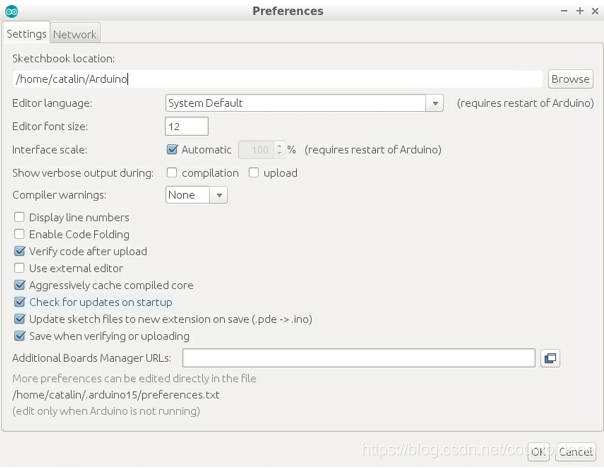Open the Compiler warnings dropdown

click(x=196, y=195)
